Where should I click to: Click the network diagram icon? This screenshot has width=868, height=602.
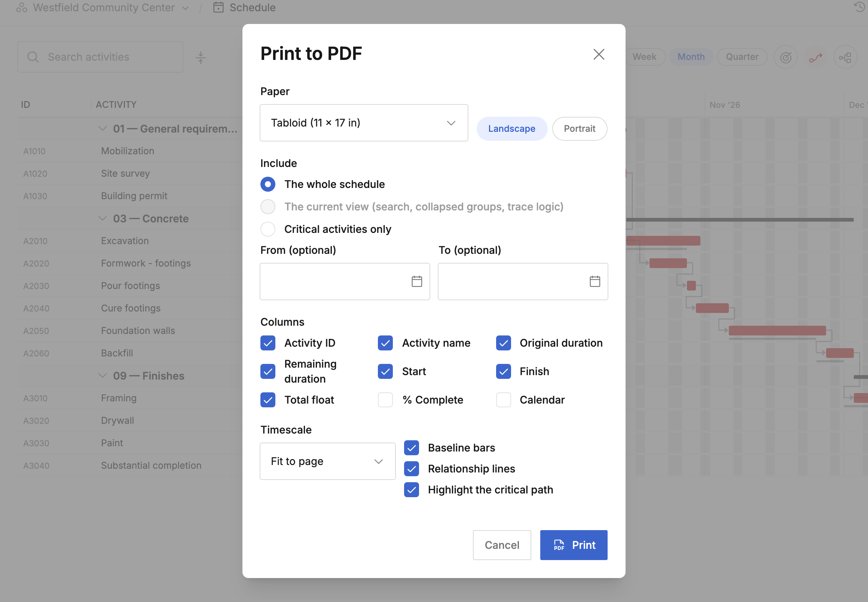(845, 57)
